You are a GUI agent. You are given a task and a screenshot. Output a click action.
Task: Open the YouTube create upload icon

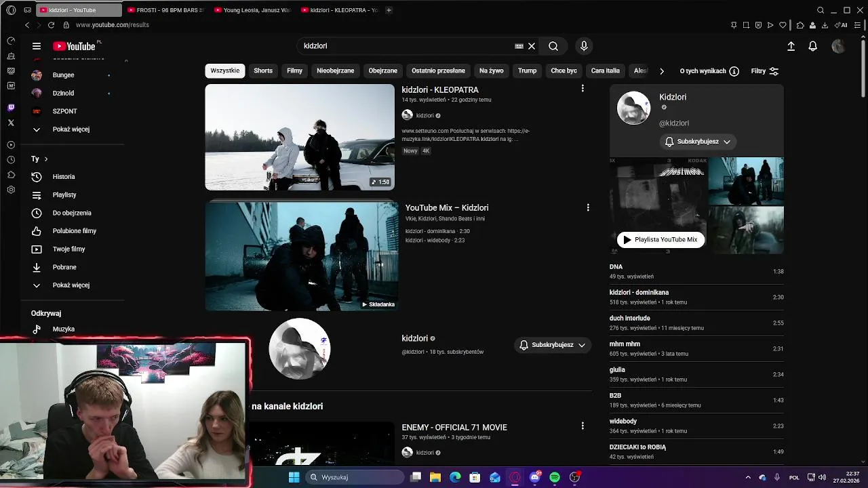click(x=791, y=46)
